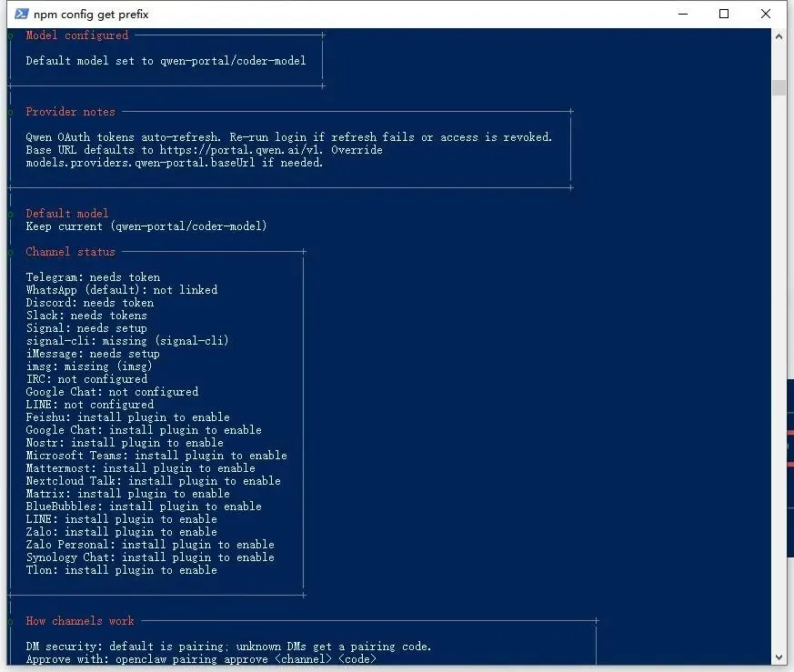Click the scrollbar down arrow
Screen dimensions: 794x672
779,657
